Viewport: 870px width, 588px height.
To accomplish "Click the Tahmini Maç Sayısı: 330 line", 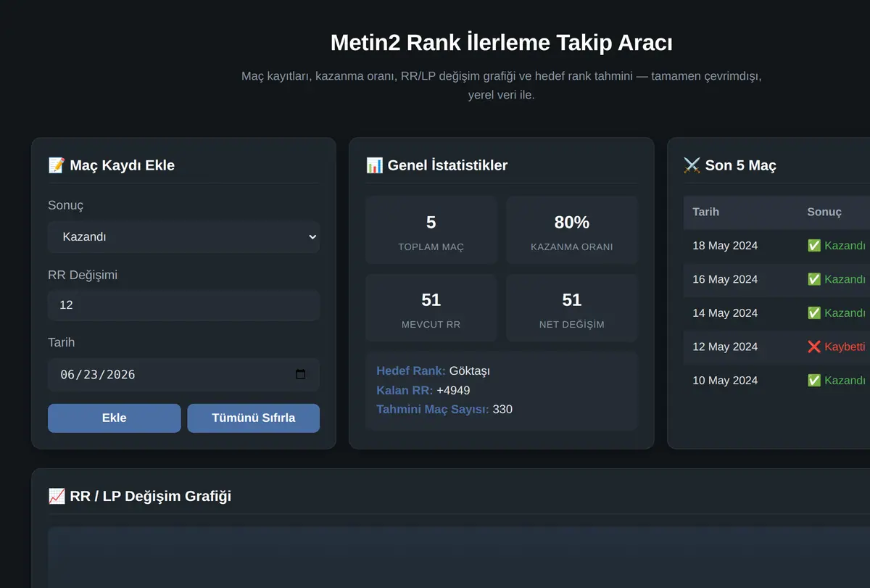I will pyautogui.click(x=444, y=410).
